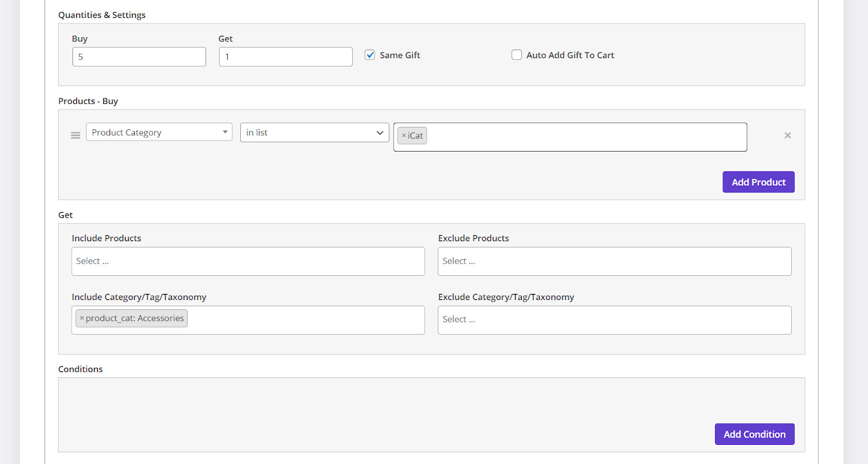Screen dimensions: 868x464
Task: Remove the iCat tag from the list
Action: point(404,135)
